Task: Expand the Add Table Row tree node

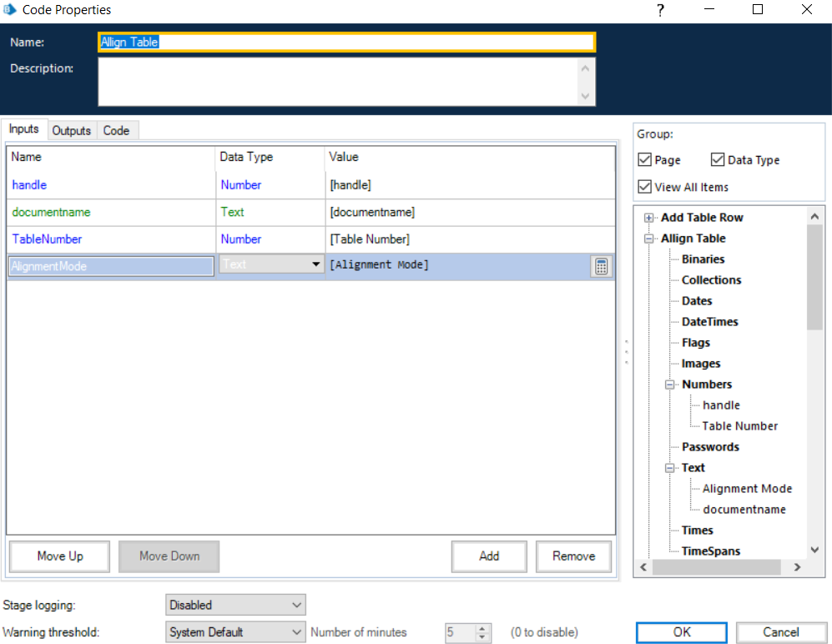Action: point(648,218)
